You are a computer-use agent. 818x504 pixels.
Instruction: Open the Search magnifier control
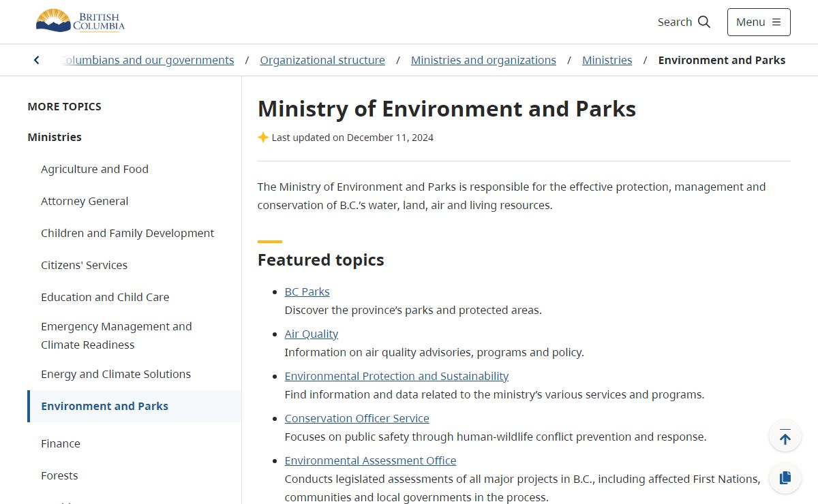click(x=684, y=22)
